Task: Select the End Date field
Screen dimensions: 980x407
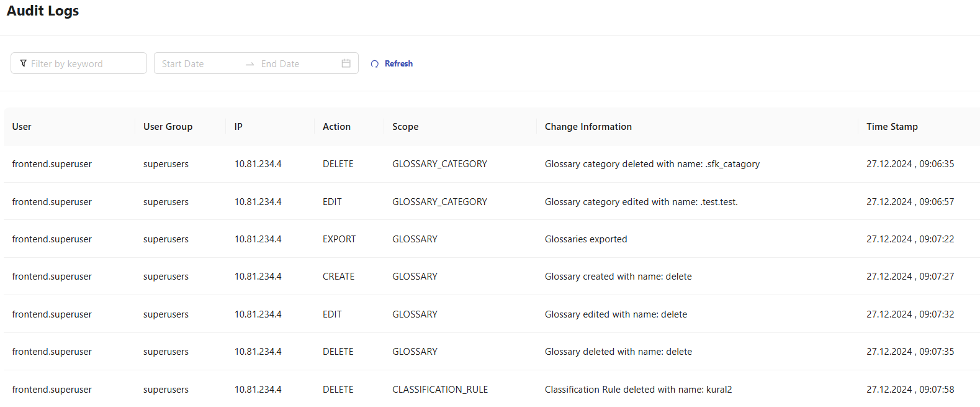Action: [295, 63]
